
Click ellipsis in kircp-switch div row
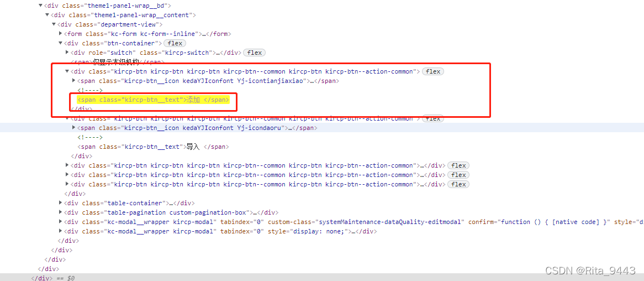coord(219,53)
